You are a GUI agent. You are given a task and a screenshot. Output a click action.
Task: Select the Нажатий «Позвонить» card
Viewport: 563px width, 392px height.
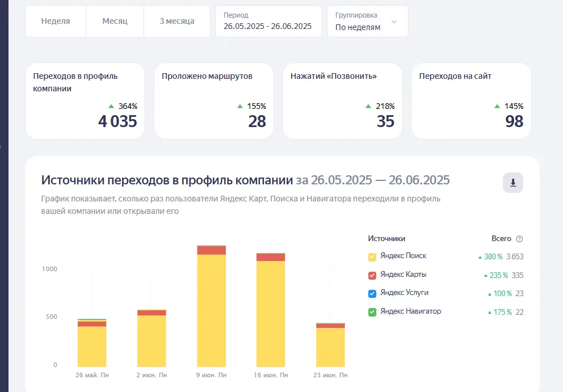click(343, 101)
